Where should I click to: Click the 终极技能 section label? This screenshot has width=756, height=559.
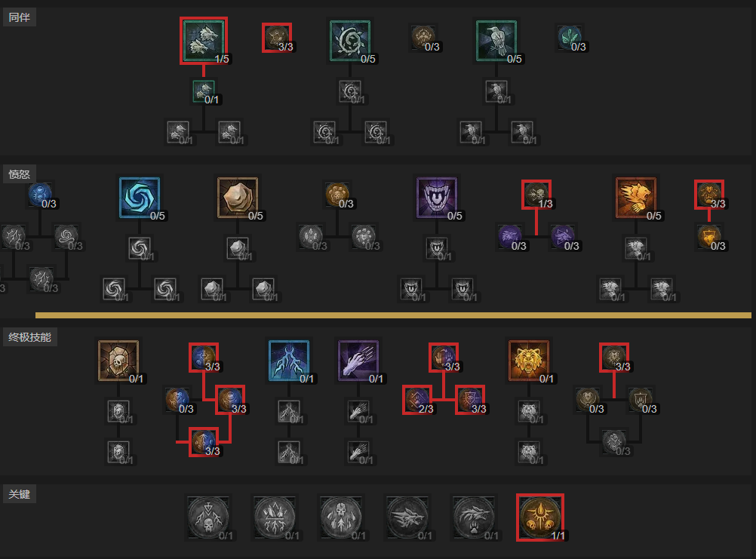click(30, 337)
